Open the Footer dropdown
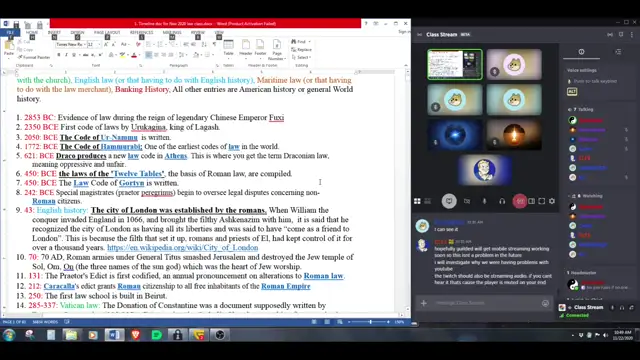Viewport: 640px width, 360px height. click(260, 48)
